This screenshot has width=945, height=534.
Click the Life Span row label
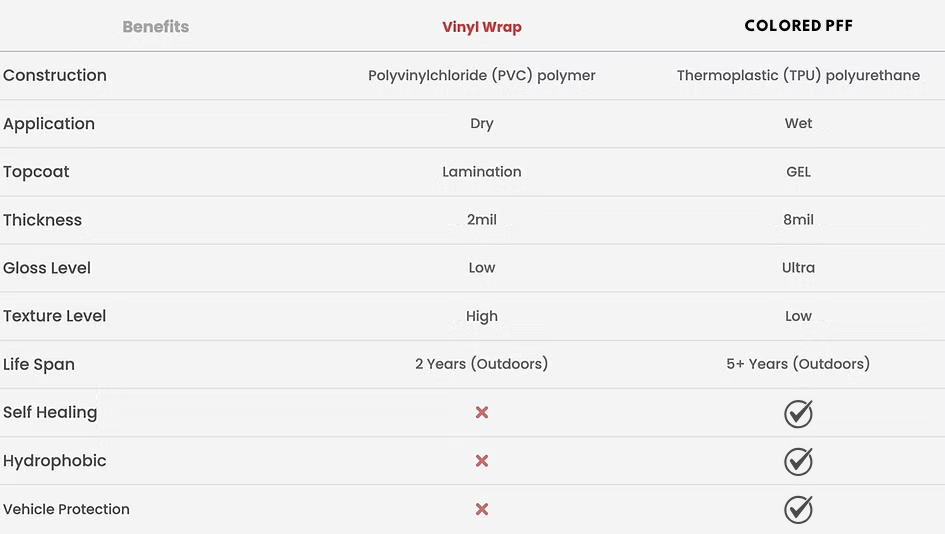tap(39, 364)
